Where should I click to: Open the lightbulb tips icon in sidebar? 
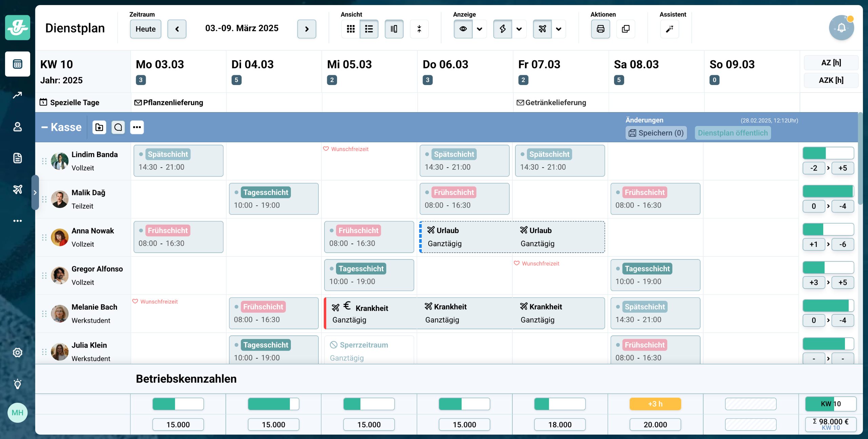click(18, 384)
